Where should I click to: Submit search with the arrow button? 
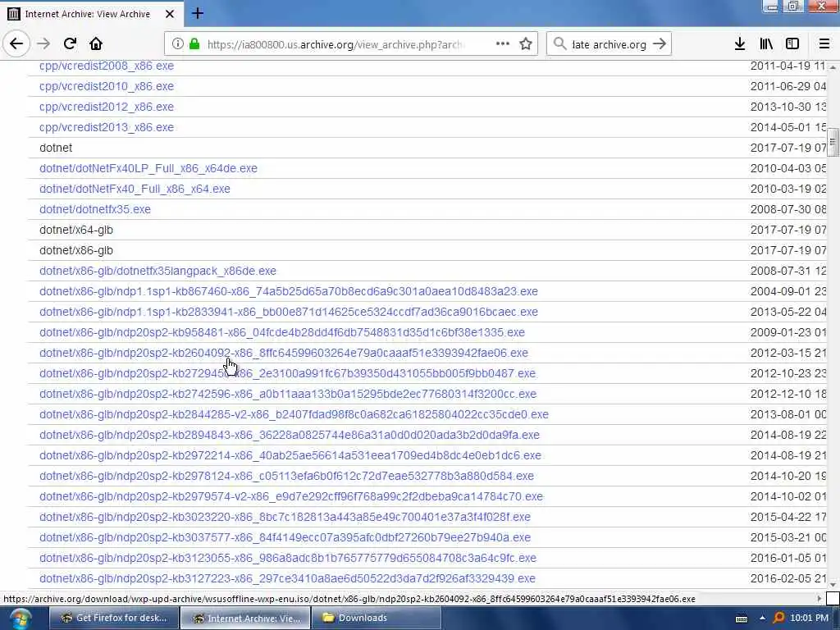click(x=660, y=43)
